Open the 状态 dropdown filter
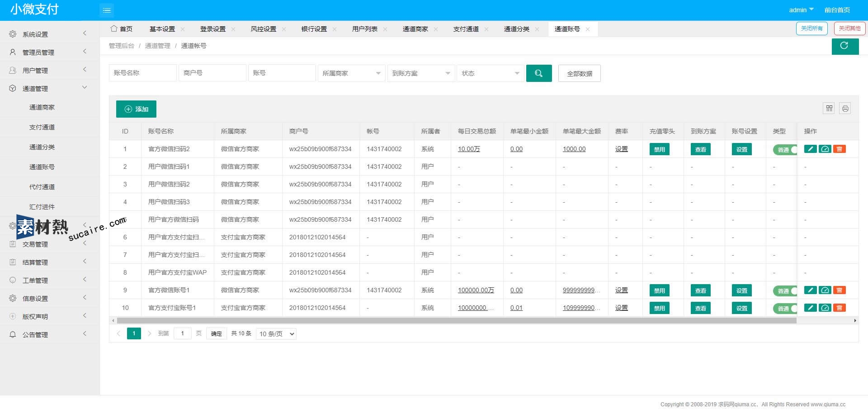The width and height of the screenshot is (868, 414). click(x=491, y=73)
